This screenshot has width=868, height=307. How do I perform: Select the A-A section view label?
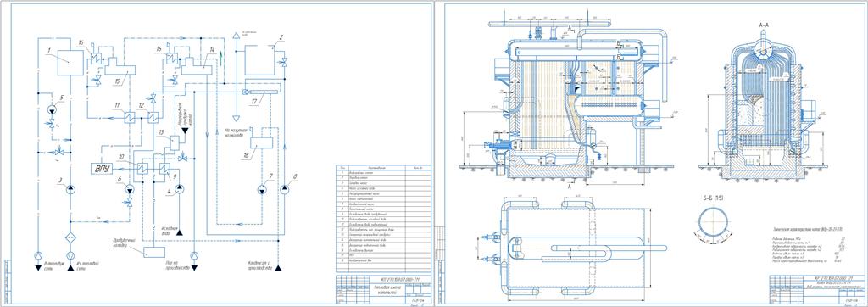point(762,25)
